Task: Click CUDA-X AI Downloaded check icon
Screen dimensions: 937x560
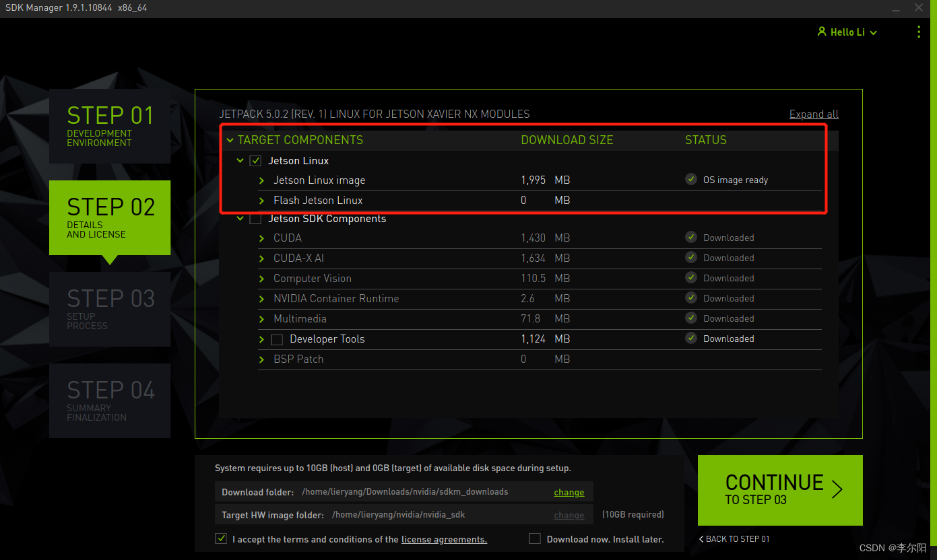Action: [x=691, y=257]
